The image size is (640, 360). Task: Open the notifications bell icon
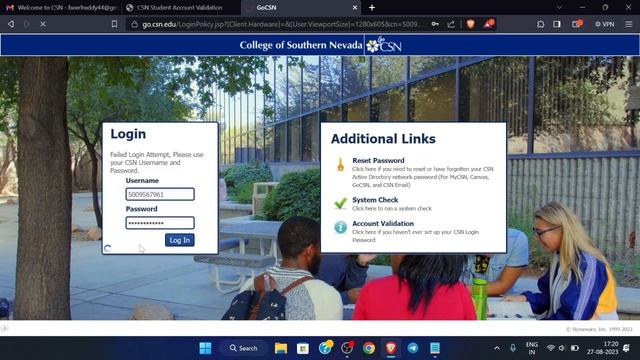pos(626,348)
